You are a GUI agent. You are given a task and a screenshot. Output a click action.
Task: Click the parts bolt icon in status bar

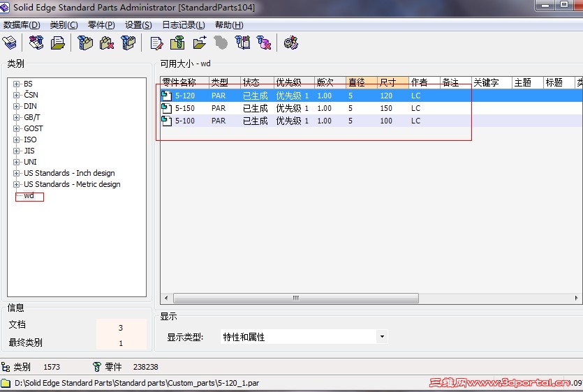pyautogui.click(x=96, y=367)
